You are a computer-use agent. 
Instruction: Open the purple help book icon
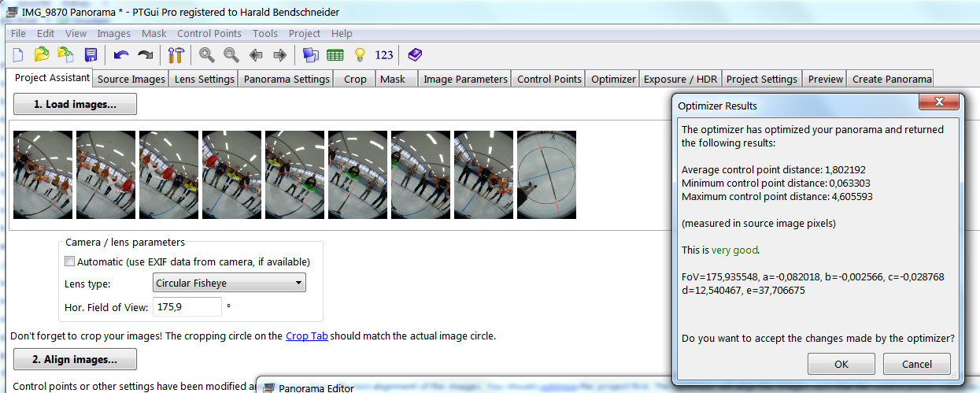[x=415, y=55]
